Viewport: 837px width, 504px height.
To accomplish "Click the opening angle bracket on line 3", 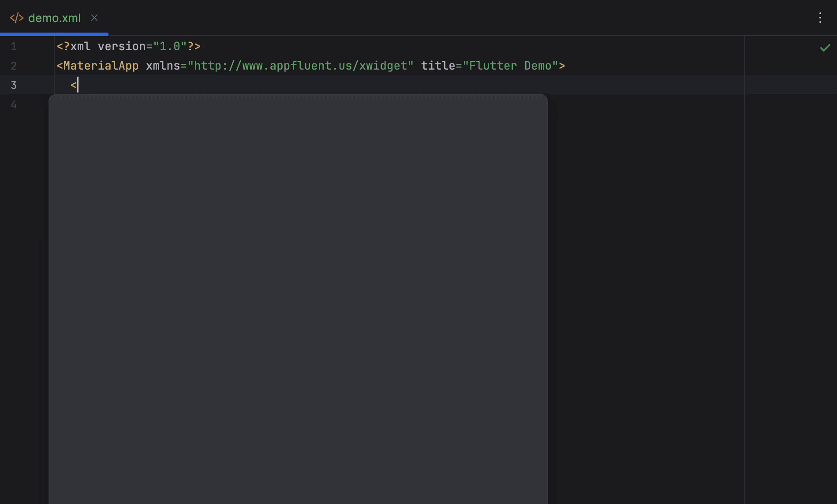I will (x=73, y=85).
